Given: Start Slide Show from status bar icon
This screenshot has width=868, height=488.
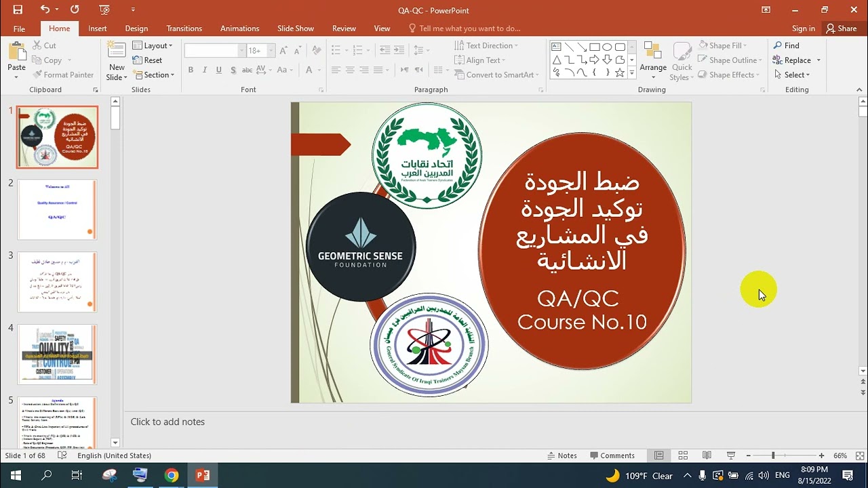Looking at the screenshot, I should (731, 455).
